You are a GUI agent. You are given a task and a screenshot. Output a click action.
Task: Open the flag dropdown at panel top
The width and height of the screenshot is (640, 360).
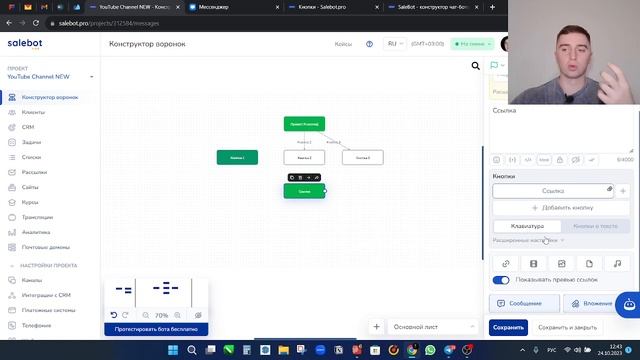pos(497,65)
